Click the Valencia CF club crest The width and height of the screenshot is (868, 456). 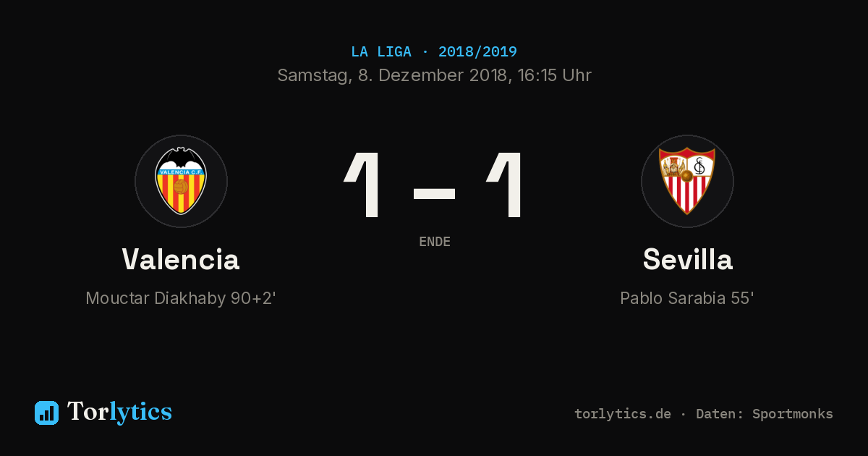181,181
